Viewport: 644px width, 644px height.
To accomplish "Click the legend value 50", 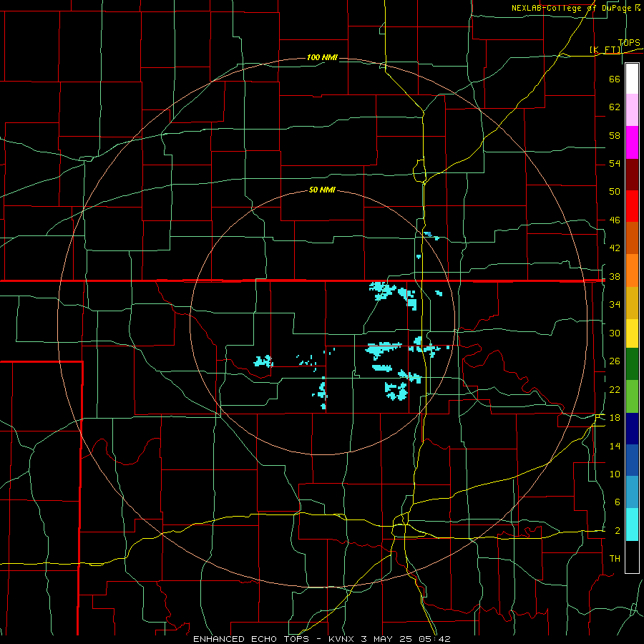I will [615, 191].
